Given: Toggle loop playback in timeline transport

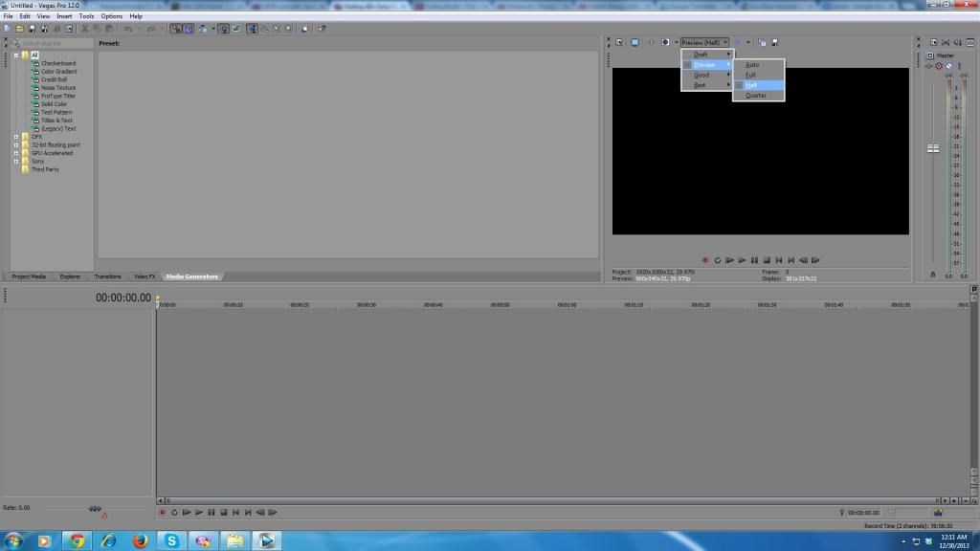Looking at the screenshot, I should [x=174, y=513].
